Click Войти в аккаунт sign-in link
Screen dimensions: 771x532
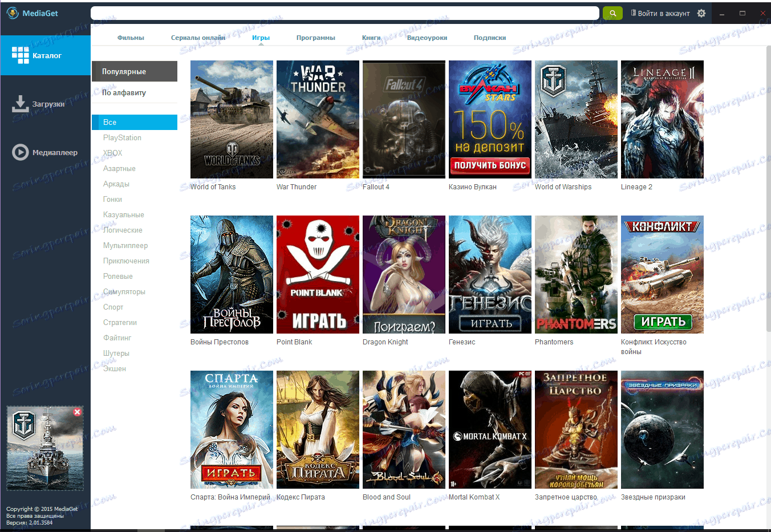(x=660, y=13)
